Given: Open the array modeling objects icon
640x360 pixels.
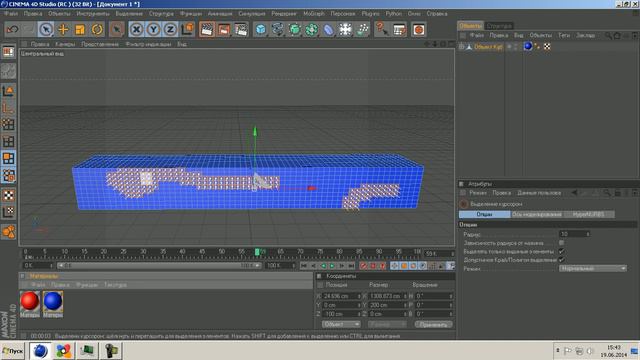Looking at the screenshot, I should point(311,29).
